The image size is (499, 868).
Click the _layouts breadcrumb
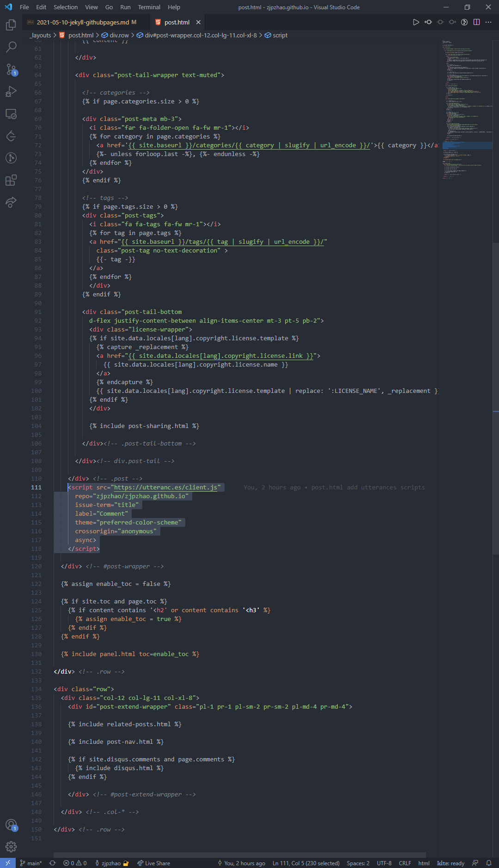(40, 35)
